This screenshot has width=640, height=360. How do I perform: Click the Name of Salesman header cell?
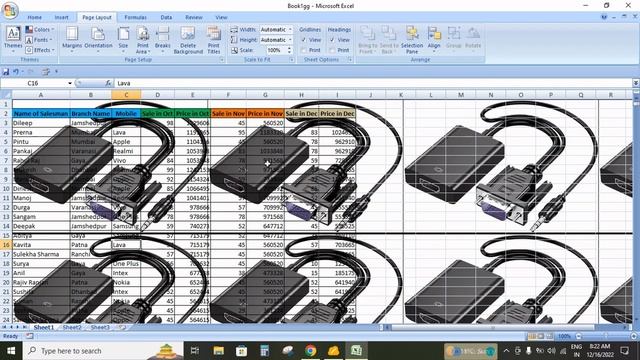click(x=41, y=113)
